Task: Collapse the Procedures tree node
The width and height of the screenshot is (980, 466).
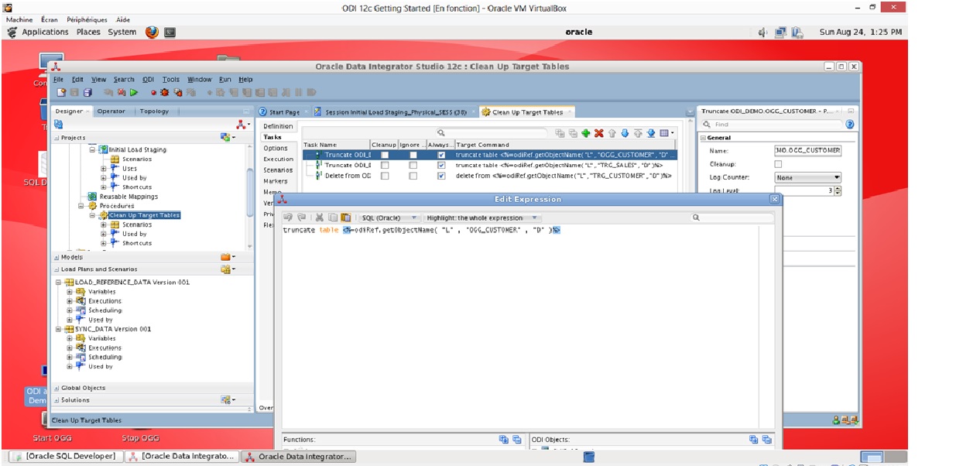Action: (x=81, y=206)
